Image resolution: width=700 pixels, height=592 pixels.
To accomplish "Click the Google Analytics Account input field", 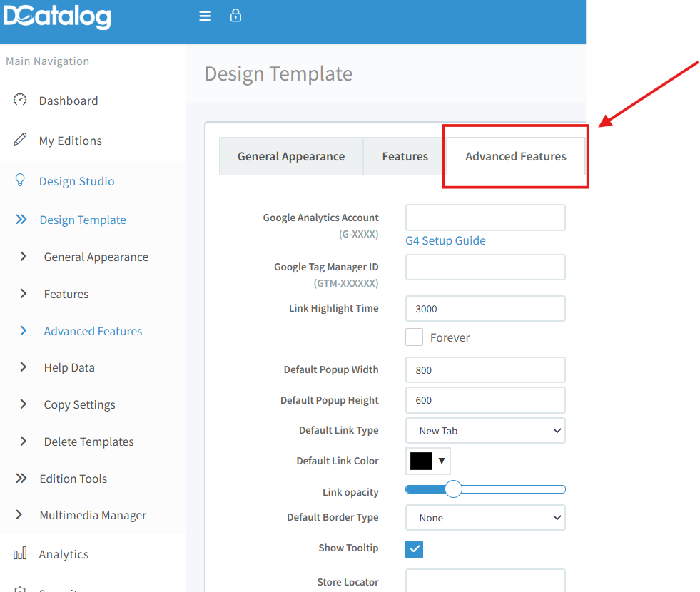I will click(x=485, y=218).
